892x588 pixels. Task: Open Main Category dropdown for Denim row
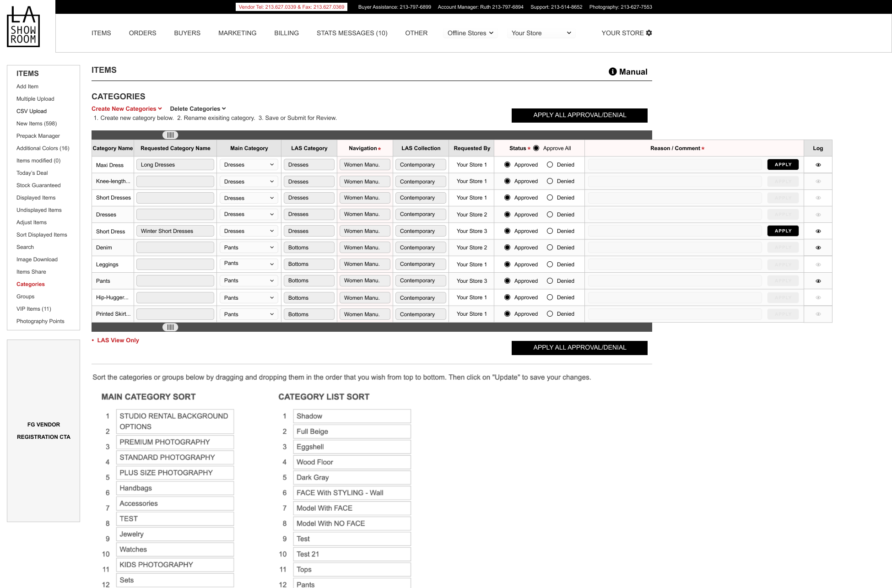click(249, 248)
